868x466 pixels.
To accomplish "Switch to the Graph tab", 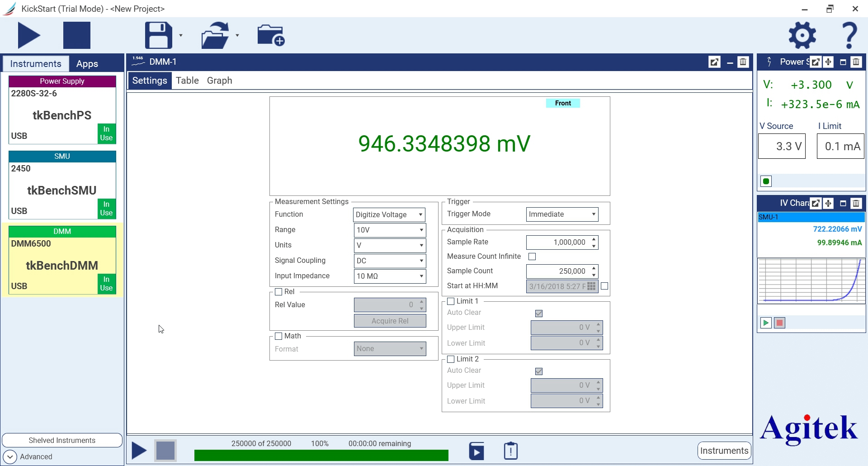I will pos(219,81).
